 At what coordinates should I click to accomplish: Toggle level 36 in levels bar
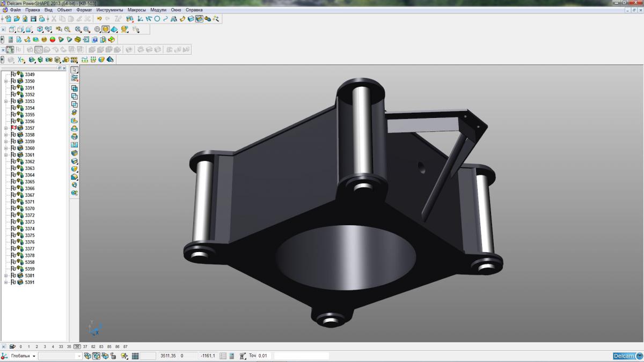(77, 347)
